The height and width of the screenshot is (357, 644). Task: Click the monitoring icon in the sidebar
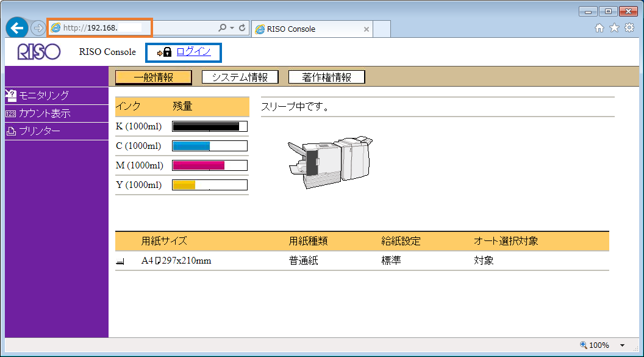(11, 95)
